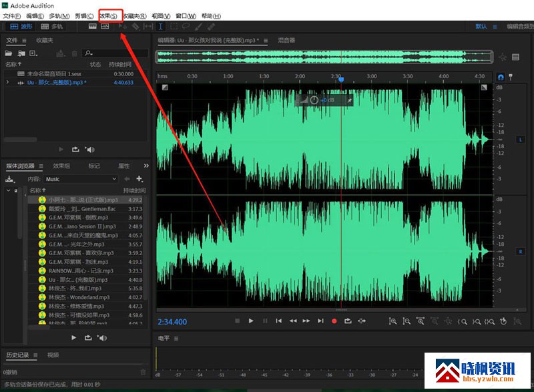Open 媒体浏览器 panel options menu
The height and width of the screenshot is (392, 534).
41,166
